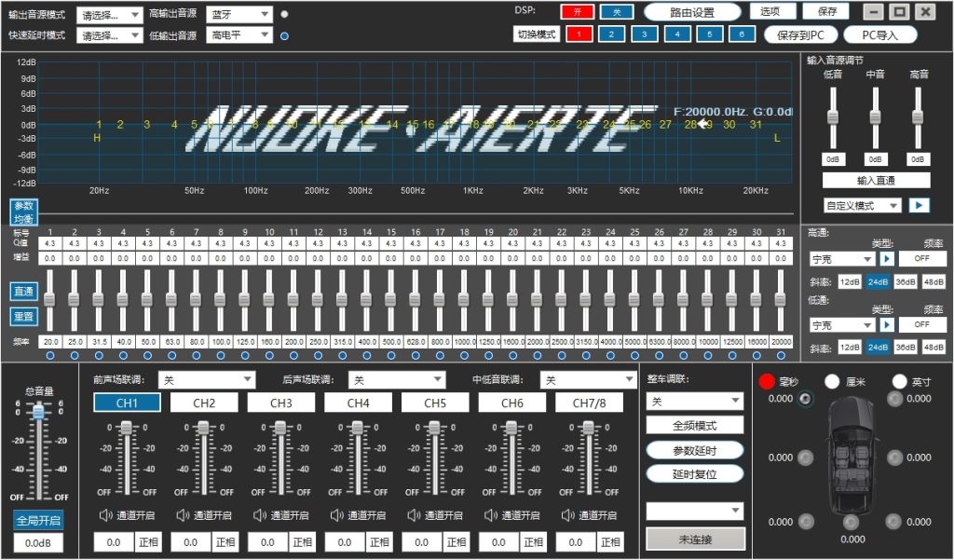Toggle the blue circle under the 1000.0 band
Viewport: 954px width, 560px height.
[x=464, y=356]
